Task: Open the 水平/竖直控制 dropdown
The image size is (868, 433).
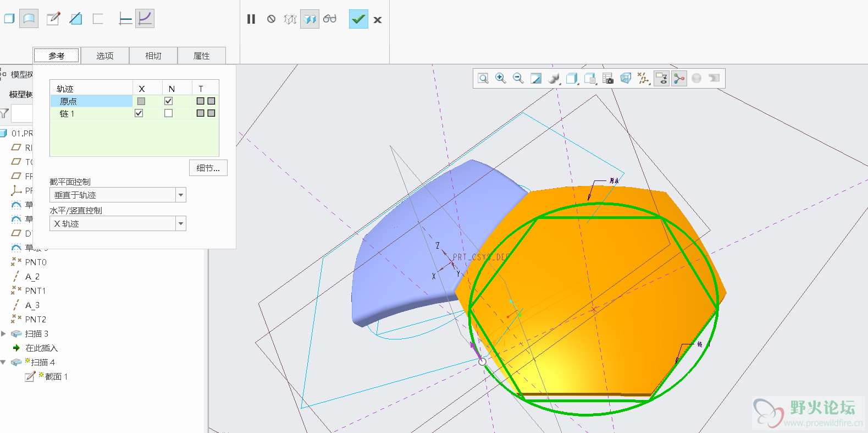Action: 180,224
